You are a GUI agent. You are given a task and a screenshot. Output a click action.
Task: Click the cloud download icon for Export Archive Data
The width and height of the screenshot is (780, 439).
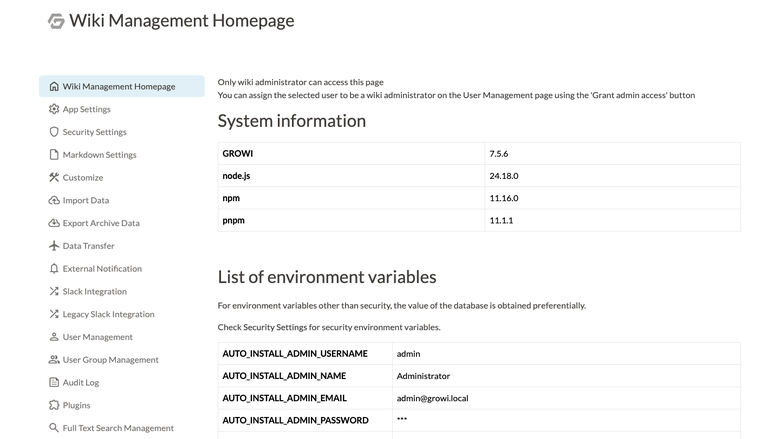(x=54, y=223)
